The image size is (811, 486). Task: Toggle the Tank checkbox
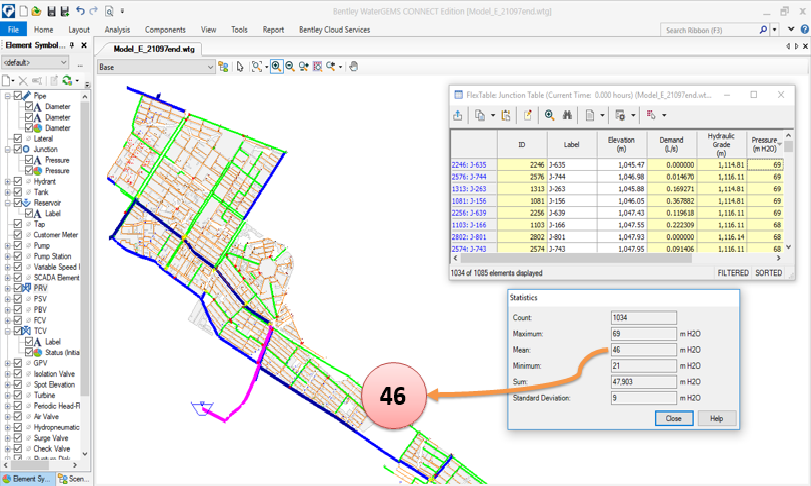pyautogui.click(x=18, y=192)
